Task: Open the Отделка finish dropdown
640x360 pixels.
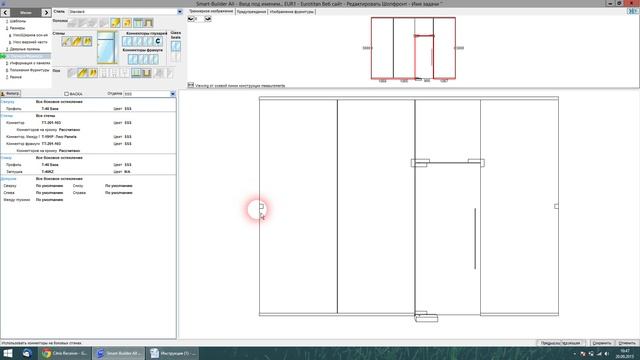Action: 173,94
